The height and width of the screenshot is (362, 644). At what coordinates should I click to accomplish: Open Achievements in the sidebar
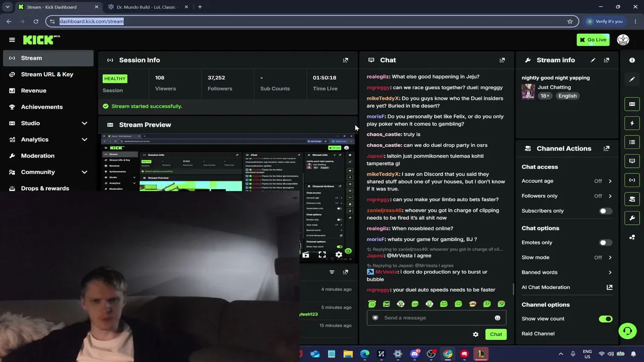tap(48, 107)
